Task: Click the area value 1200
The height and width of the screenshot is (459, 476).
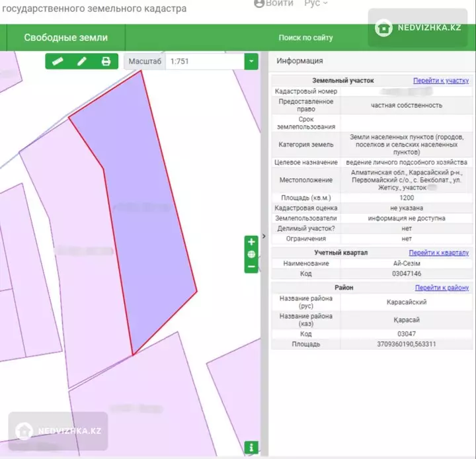Action: pyautogui.click(x=407, y=198)
